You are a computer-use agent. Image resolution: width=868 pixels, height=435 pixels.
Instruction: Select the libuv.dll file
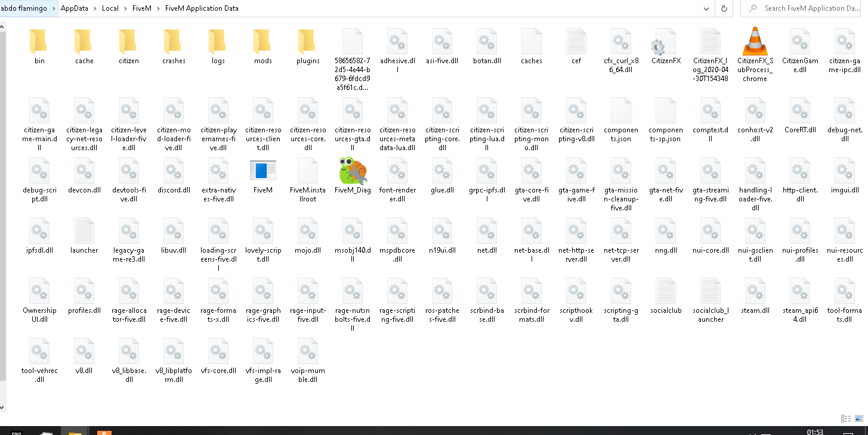[x=174, y=236]
